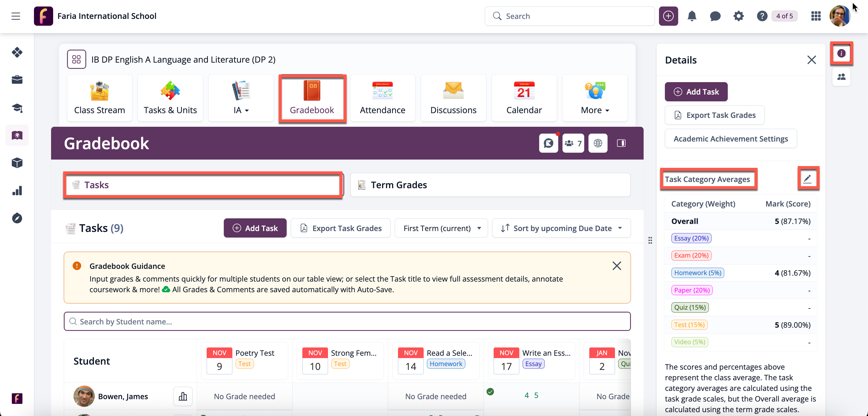Open the messages chat bubble icon
The image size is (868, 416).
[x=715, y=16]
